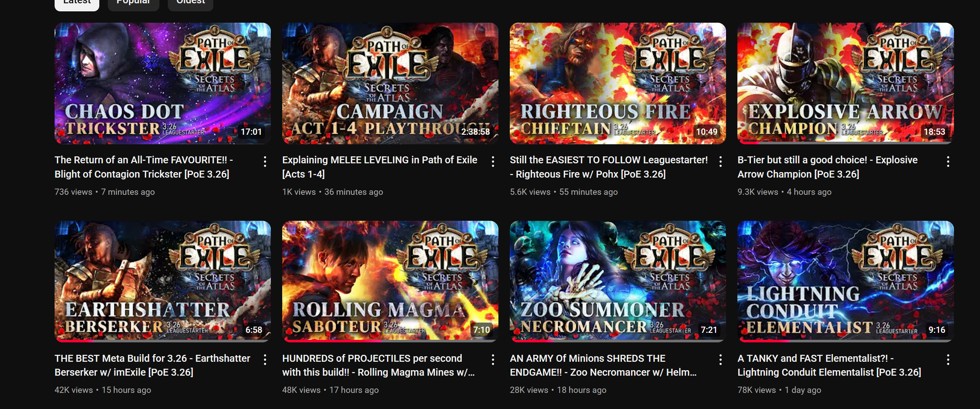Screen dimensions: 980x409
Task: Click title 'HUNDREDS of PROJECTILES per second'
Action: [x=379, y=365]
